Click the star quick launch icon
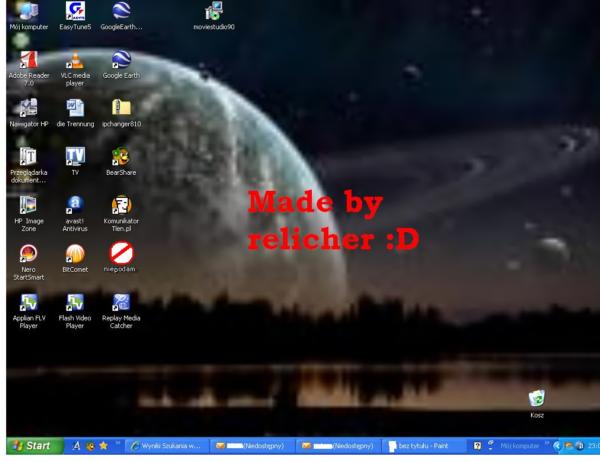600x462 pixels. pos(103,446)
